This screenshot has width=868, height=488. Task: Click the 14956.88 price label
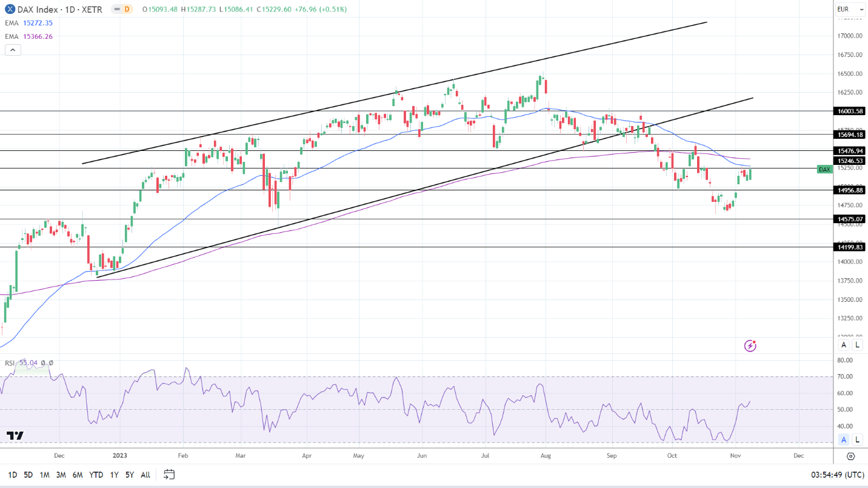850,190
